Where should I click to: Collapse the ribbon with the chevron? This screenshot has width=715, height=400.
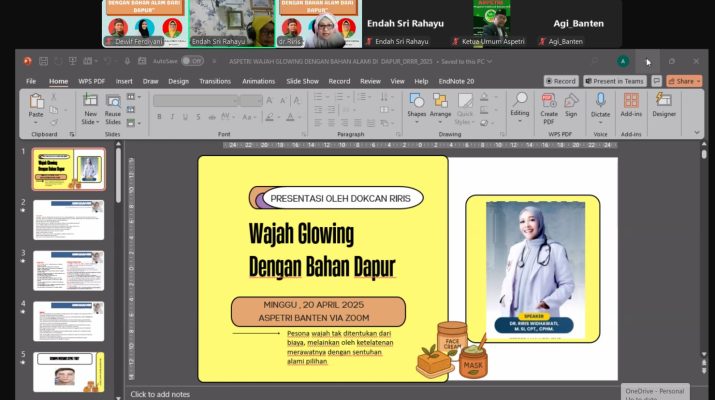coord(697,132)
